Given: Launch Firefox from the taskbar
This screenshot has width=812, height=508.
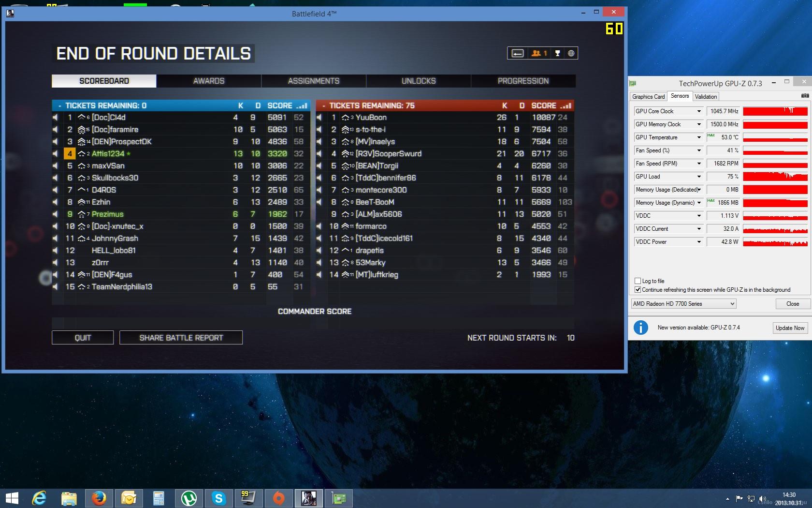Looking at the screenshot, I should 99,498.
